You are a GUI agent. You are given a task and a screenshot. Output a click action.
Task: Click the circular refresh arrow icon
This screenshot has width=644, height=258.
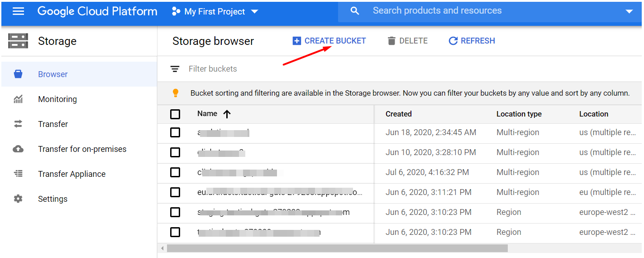click(x=453, y=41)
